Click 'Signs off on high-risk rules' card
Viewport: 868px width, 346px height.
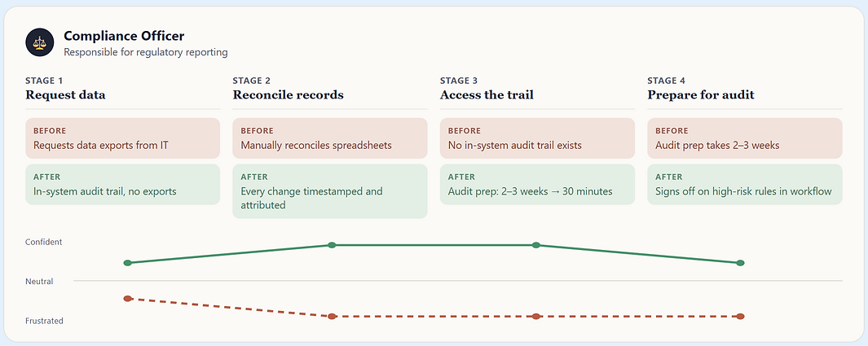pyautogui.click(x=745, y=185)
